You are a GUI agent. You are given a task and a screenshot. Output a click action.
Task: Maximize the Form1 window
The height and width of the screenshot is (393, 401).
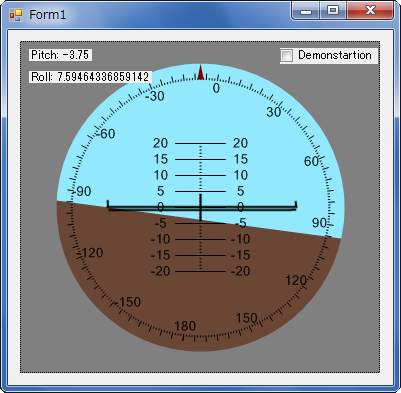(x=333, y=11)
